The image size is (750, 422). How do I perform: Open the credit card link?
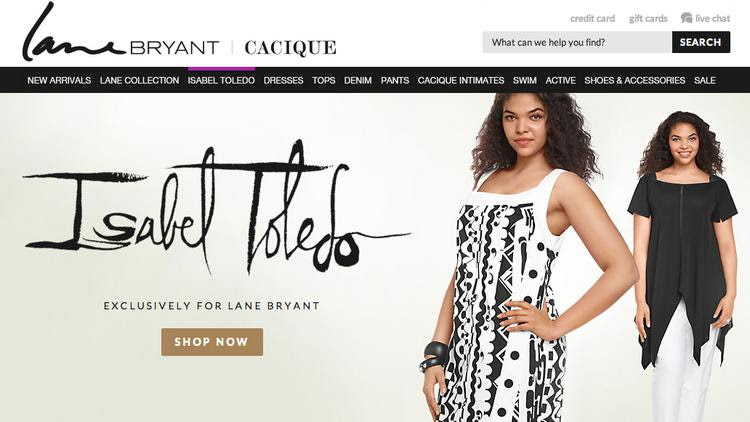click(592, 19)
